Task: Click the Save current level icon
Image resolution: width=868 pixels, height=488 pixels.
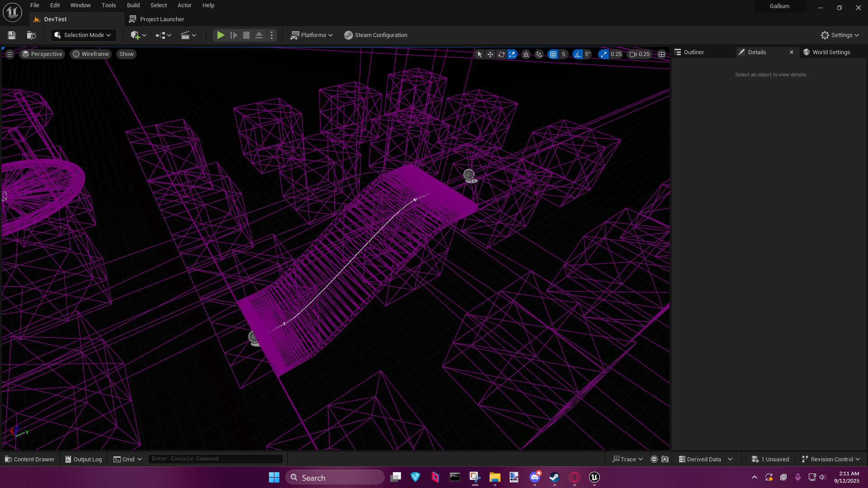Action: [12, 35]
